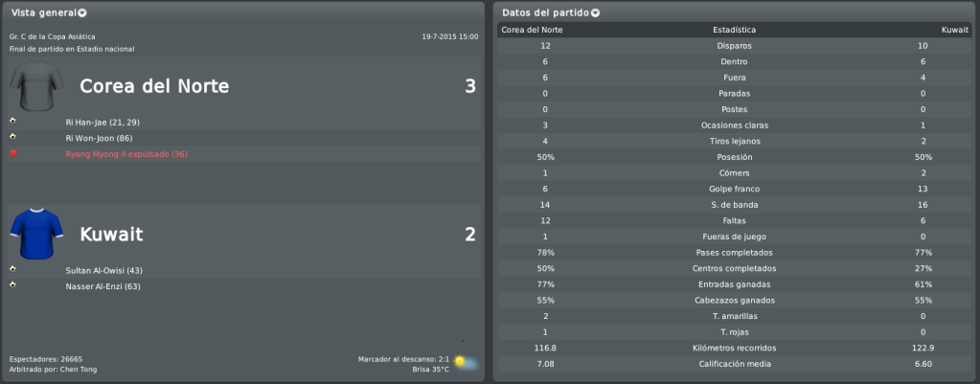Select the Calificación media row
This screenshot has width=980, height=384.
(735, 364)
